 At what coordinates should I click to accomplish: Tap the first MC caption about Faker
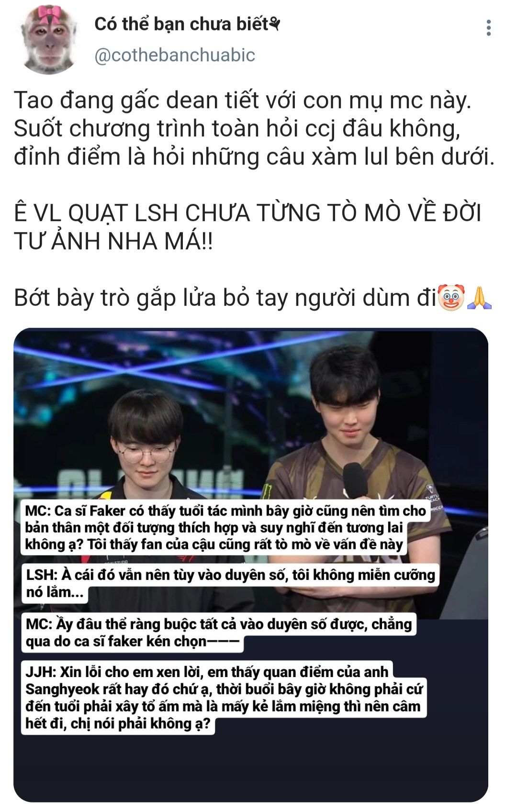pyautogui.click(x=225, y=527)
